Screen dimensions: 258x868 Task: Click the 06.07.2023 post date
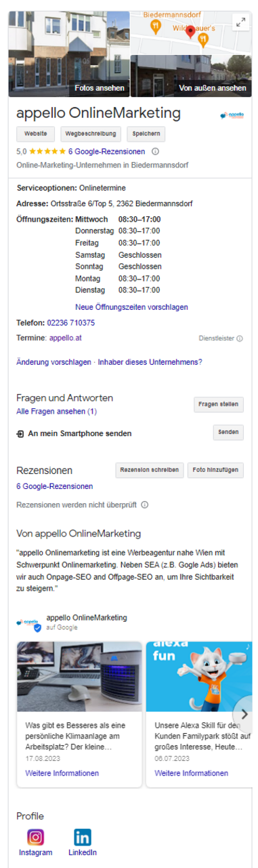point(172,759)
